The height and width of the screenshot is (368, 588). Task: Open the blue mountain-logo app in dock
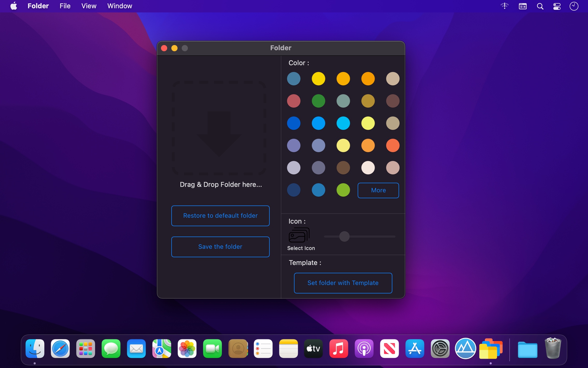tap(466, 349)
